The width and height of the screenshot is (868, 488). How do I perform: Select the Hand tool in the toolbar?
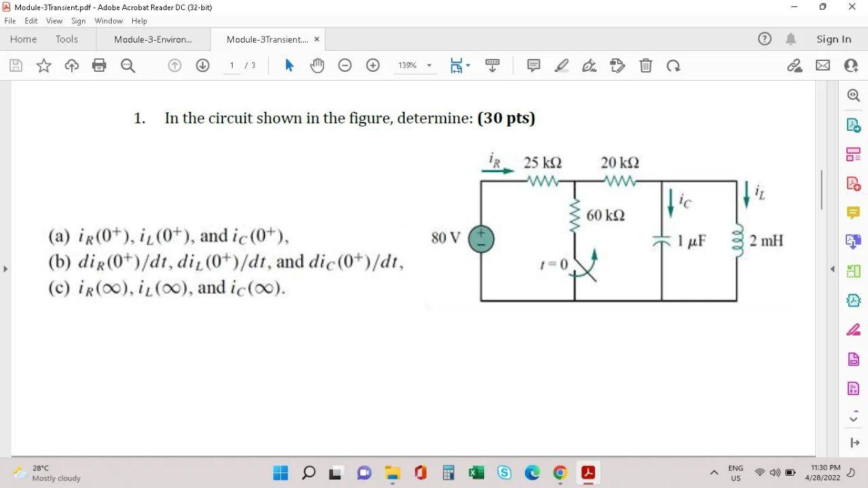coord(316,65)
